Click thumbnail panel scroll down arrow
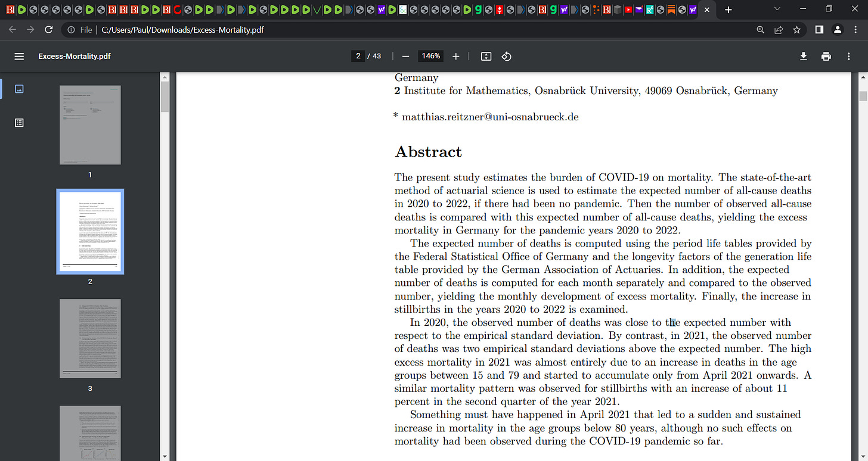Viewport: 868px width, 461px height. pos(165,456)
